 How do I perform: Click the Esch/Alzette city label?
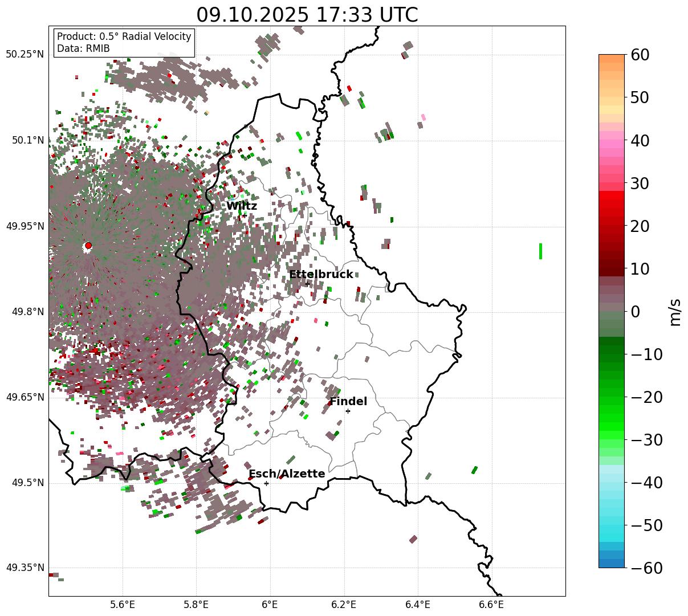[x=287, y=474]
